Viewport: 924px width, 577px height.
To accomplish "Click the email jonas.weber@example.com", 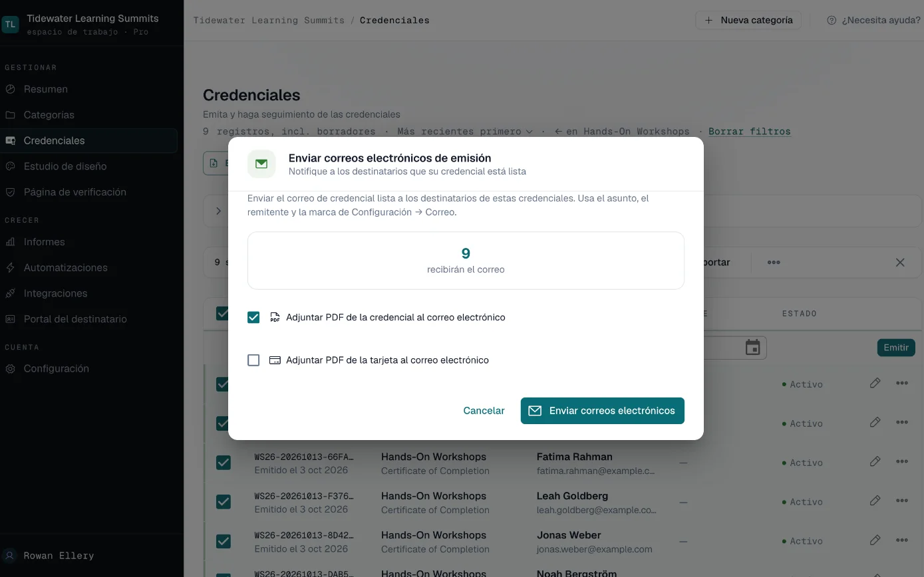I will click(x=595, y=549).
